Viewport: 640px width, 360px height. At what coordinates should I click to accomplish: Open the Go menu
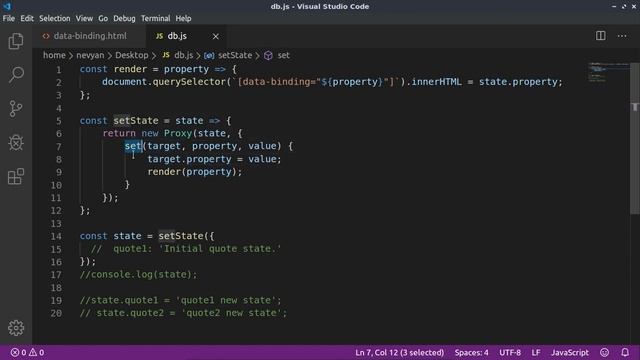(x=103, y=18)
